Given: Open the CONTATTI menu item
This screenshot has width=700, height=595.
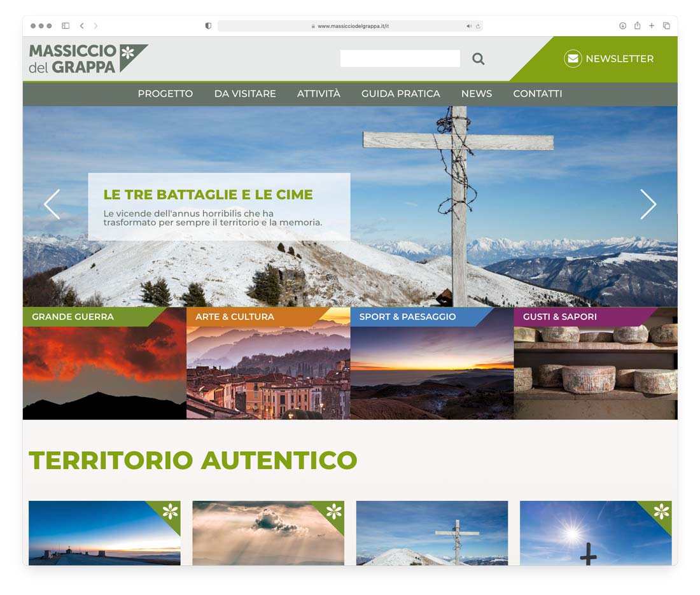Looking at the screenshot, I should pyautogui.click(x=538, y=94).
